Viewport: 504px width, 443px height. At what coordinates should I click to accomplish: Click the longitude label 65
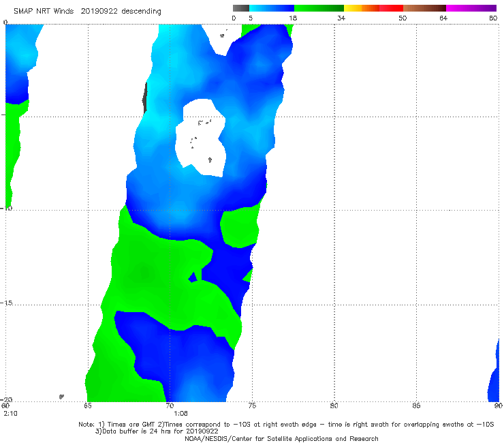click(88, 406)
